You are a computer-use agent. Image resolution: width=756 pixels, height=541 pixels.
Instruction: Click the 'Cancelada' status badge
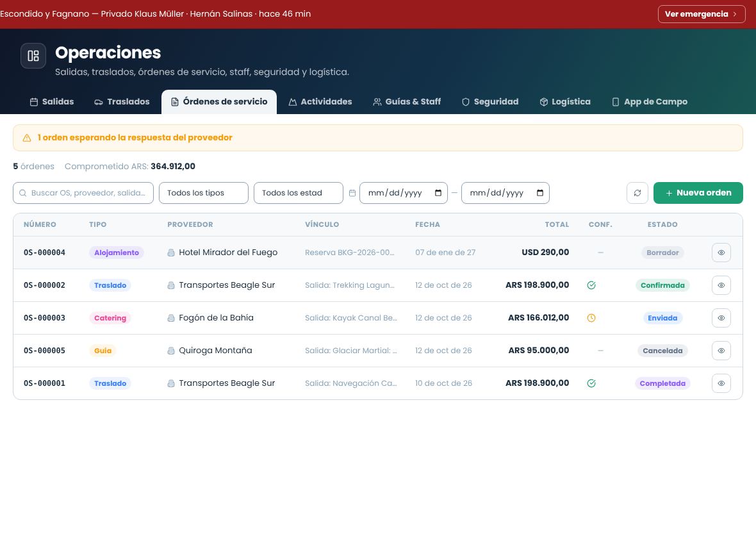(662, 351)
